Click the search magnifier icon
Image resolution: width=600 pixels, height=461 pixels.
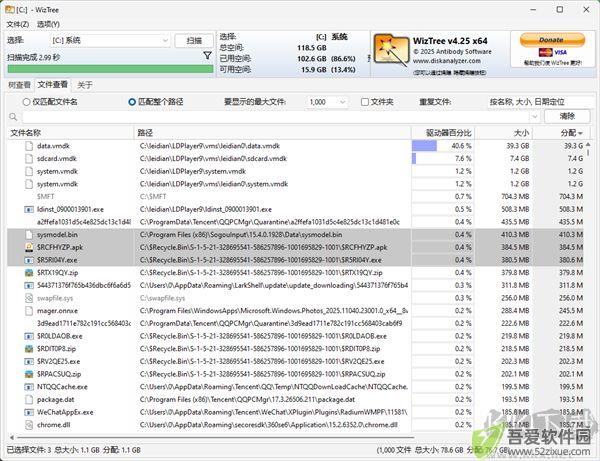pyautogui.click(x=13, y=117)
